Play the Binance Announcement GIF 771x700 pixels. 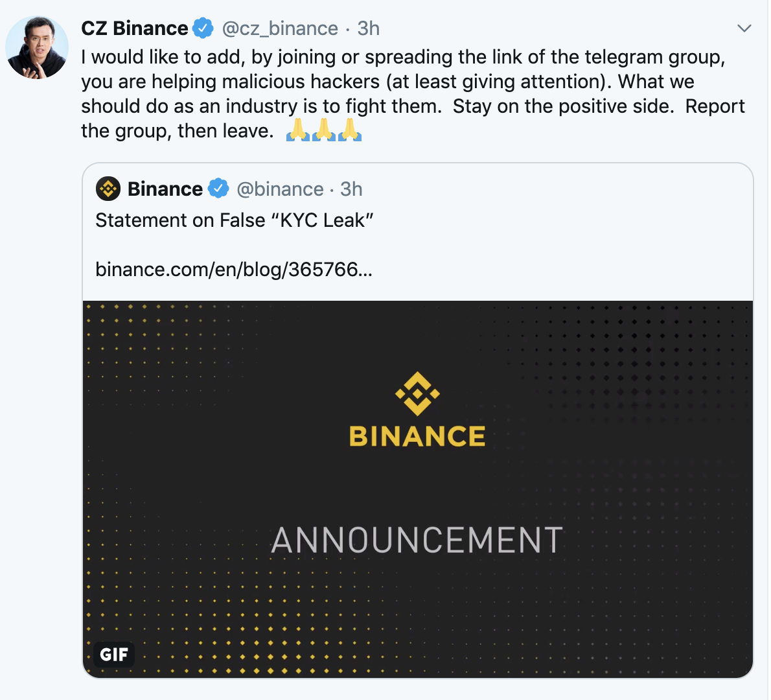tap(418, 489)
